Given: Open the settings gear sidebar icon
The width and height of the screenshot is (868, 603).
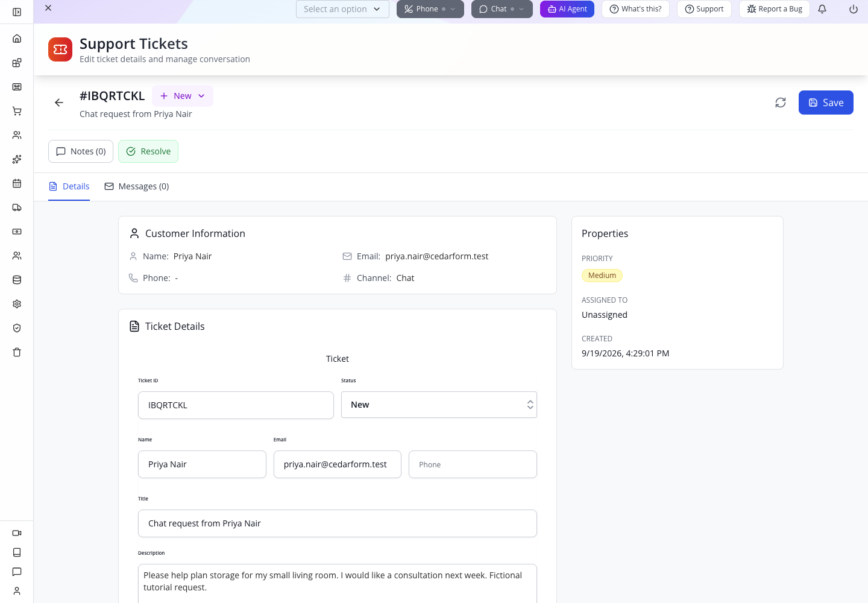Looking at the screenshot, I should (x=17, y=304).
